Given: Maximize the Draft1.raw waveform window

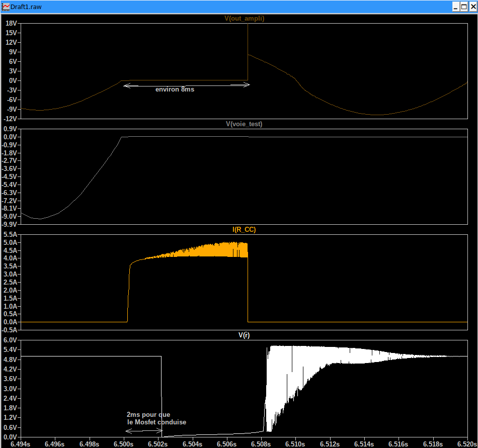Looking at the screenshot, I should click(463, 6).
